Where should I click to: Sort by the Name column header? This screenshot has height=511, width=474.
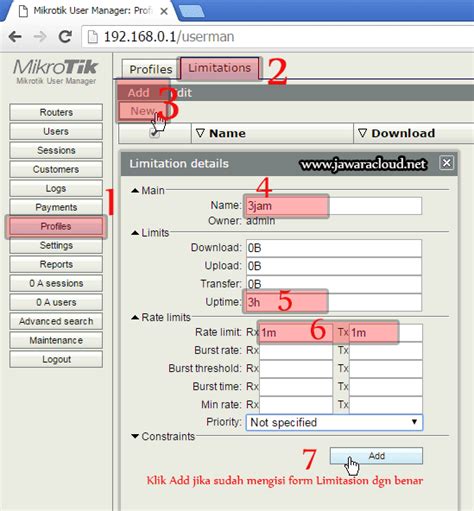(x=272, y=133)
